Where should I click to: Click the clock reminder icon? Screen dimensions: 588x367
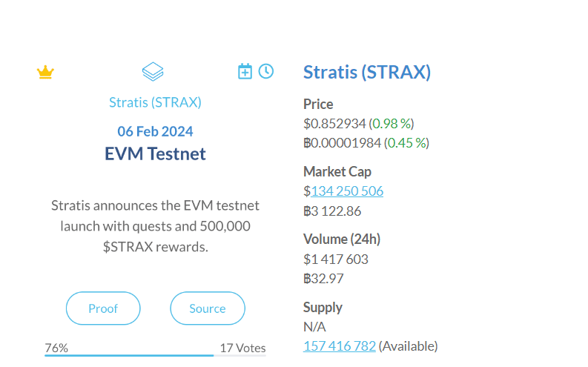[266, 71]
